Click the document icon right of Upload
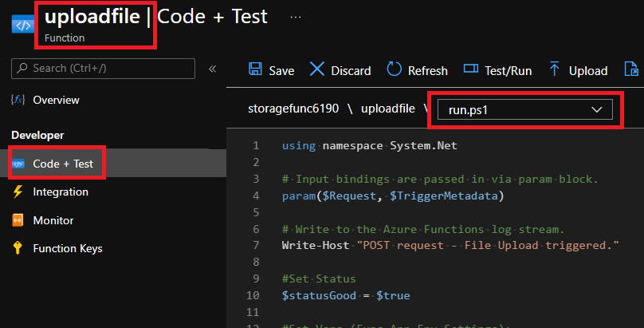 pos(631,69)
